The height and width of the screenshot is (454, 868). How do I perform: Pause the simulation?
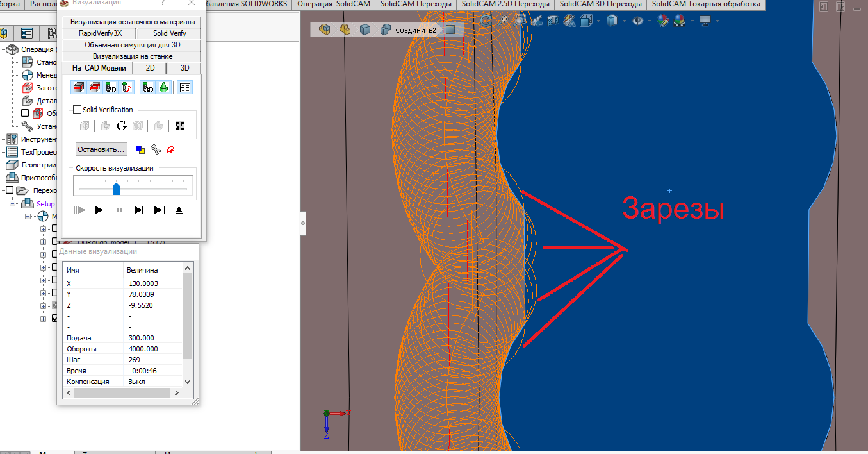119,210
